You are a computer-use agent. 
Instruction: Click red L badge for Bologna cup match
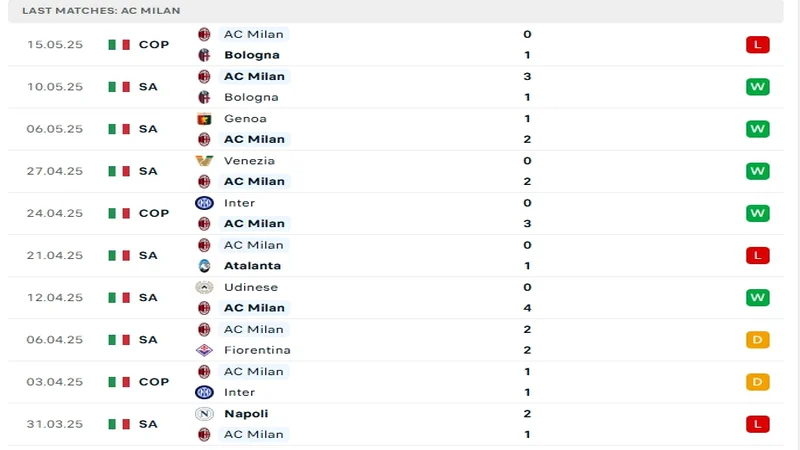(757, 45)
